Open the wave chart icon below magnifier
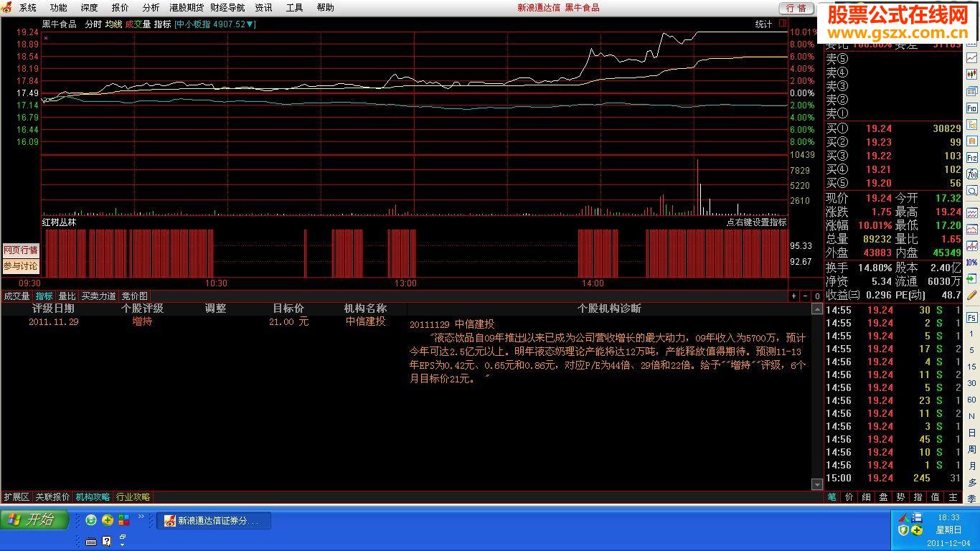 pyautogui.click(x=972, y=213)
